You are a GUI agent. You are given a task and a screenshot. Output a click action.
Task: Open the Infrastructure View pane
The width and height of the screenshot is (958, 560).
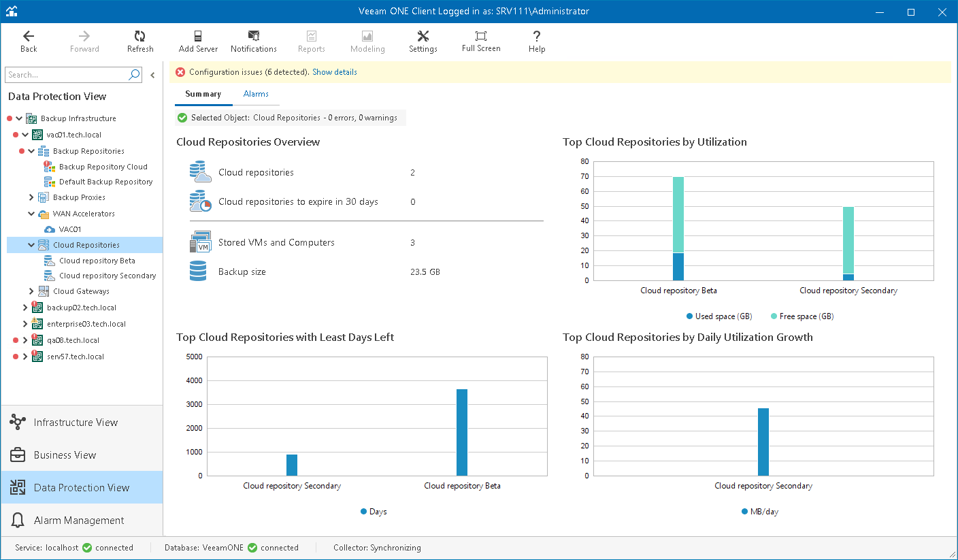(82, 423)
